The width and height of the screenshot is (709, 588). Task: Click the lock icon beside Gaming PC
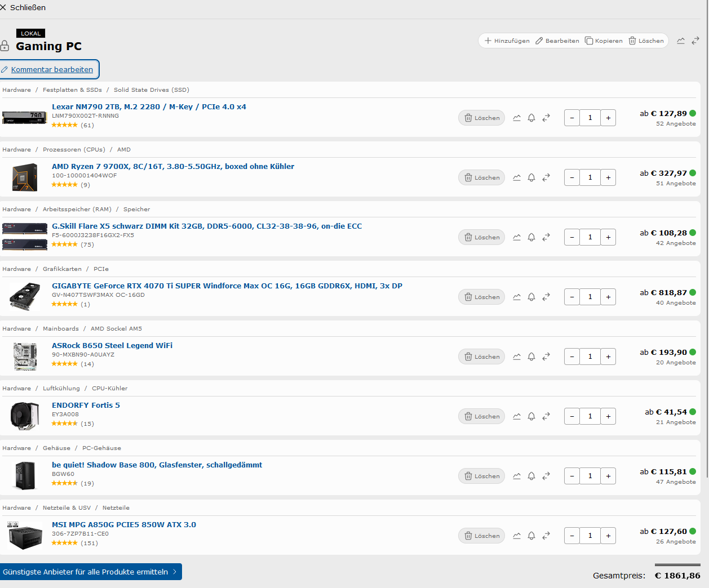[x=5, y=46]
